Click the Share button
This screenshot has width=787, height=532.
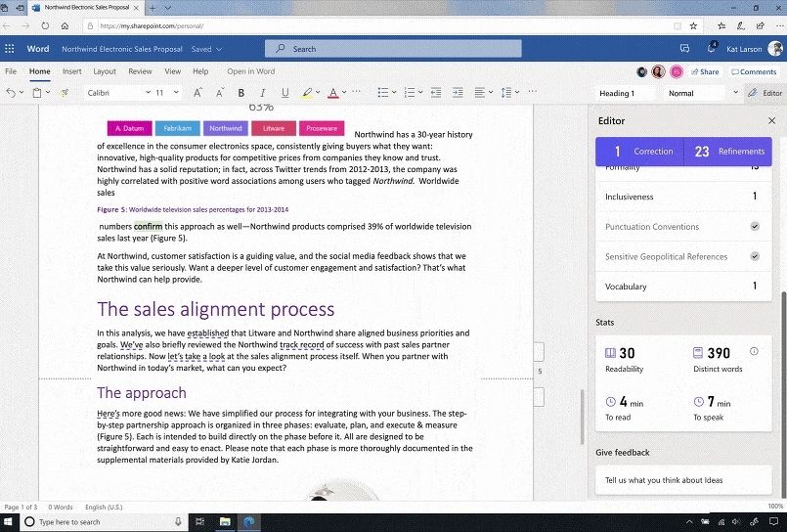coord(704,71)
